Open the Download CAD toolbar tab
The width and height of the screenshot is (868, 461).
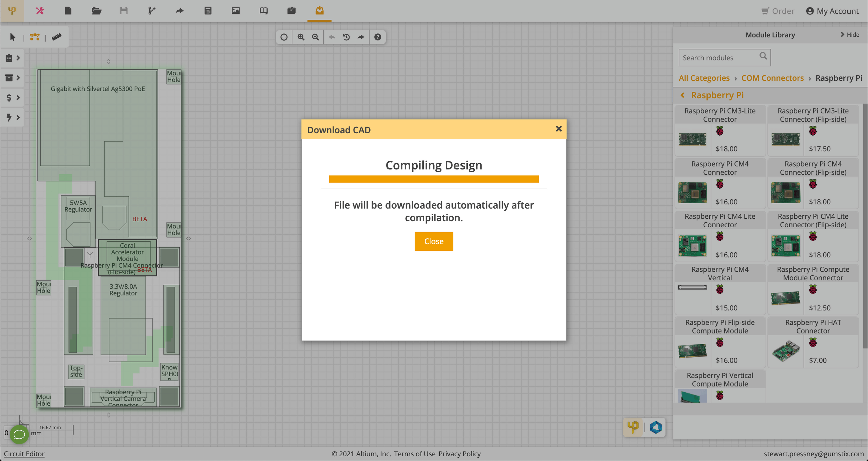point(319,11)
